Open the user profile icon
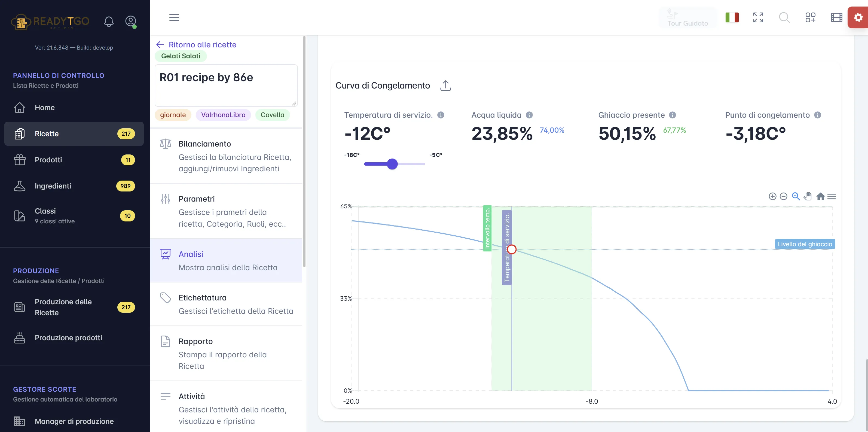This screenshot has height=432, width=868. click(x=131, y=22)
